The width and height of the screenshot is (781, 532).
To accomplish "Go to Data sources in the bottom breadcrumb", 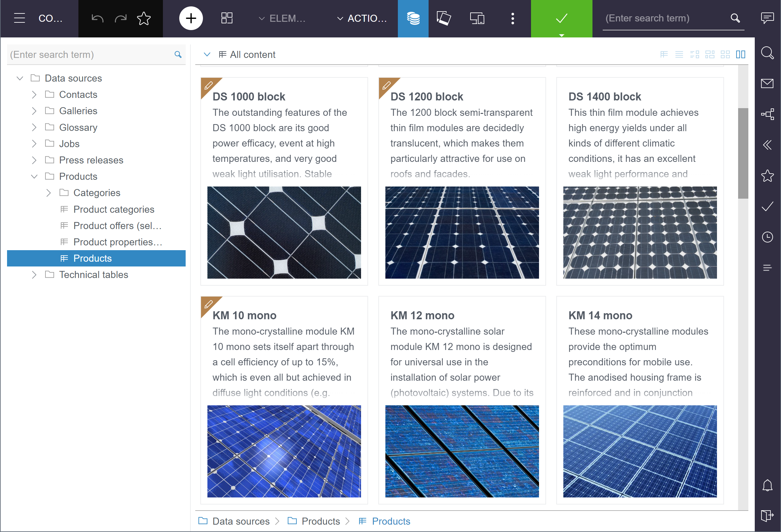I will tap(241, 521).
